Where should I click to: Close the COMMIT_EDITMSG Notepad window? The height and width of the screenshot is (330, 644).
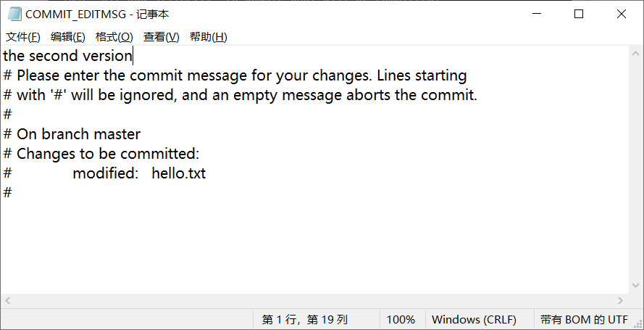point(622,14)
